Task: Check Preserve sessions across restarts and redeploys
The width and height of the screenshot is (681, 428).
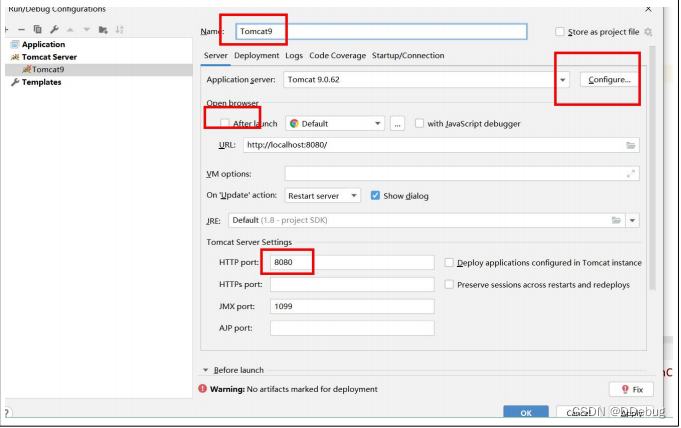Action: point(449,284)
